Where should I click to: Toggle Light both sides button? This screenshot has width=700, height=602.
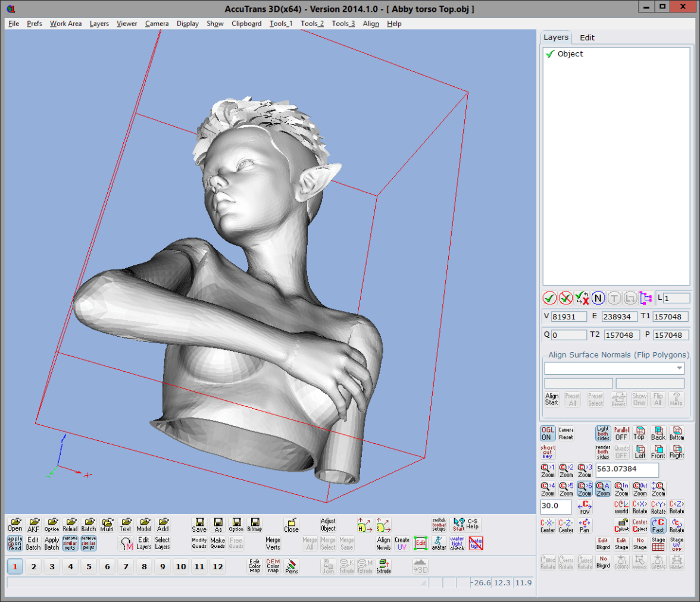(603, 433)
